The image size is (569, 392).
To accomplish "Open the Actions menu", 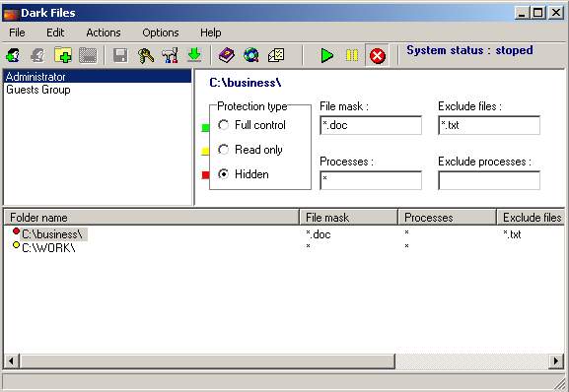I will (104, 33).
